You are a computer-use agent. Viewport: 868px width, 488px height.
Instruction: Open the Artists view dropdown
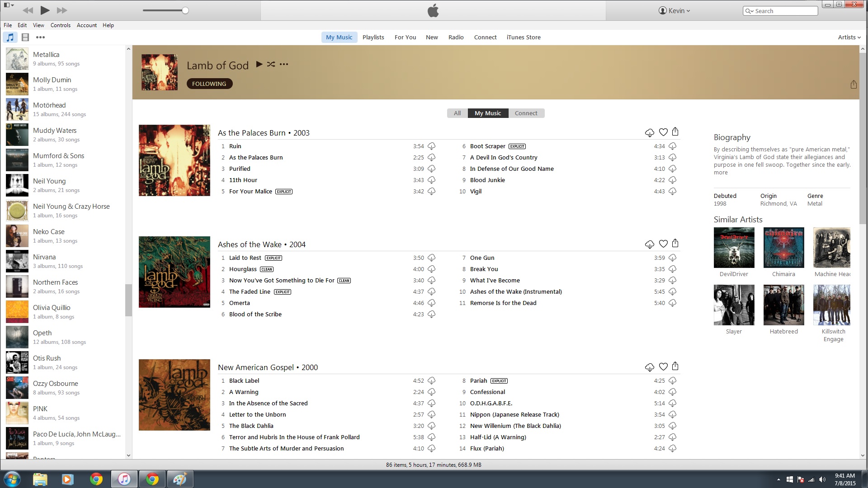tap(849, 38)
